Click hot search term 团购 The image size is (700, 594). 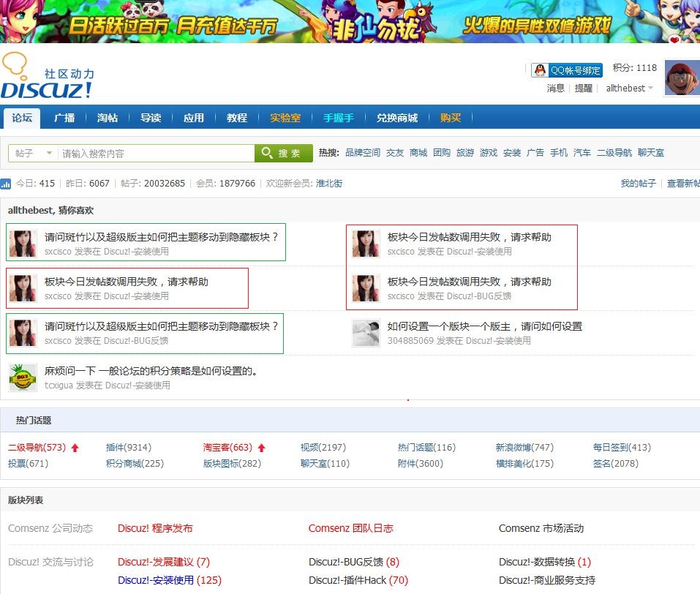[x=442, y=153]
